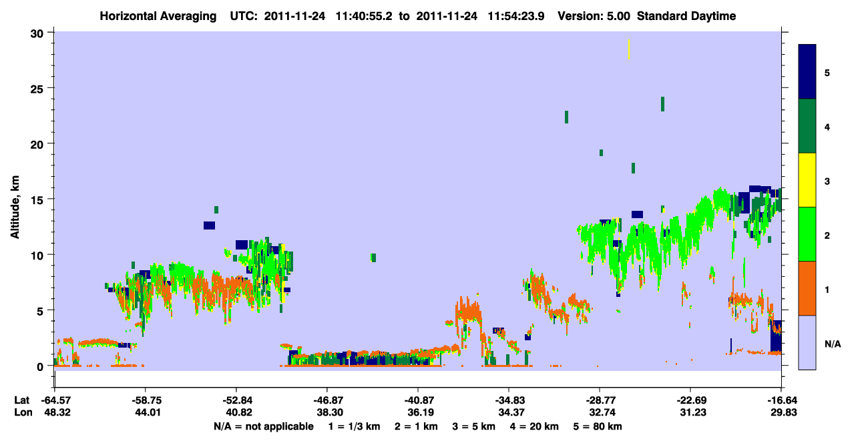Click the orange color bar segment 1
The height and width of the screenshot is (445, 868).
click(x=807, y=288)
